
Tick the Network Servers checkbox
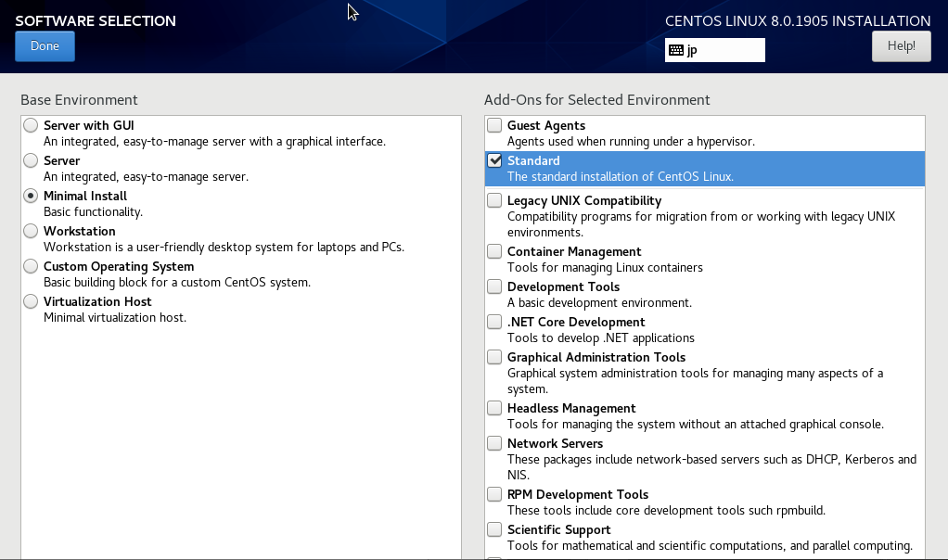[494, 443]
